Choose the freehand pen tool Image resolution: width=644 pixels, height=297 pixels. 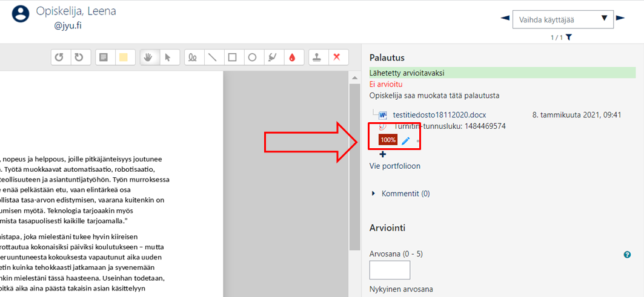coord(193,57)
